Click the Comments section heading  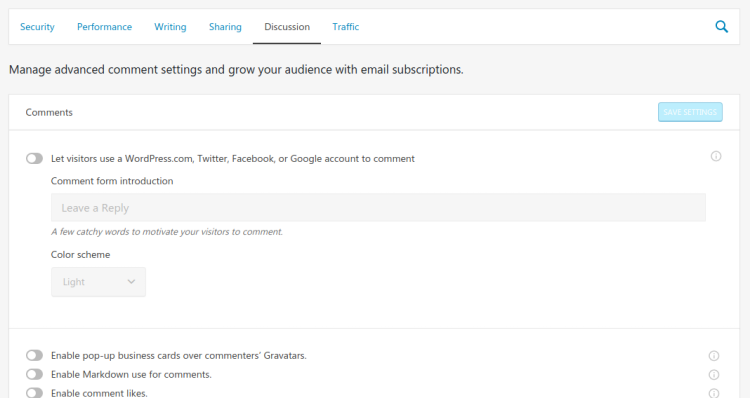49,112
